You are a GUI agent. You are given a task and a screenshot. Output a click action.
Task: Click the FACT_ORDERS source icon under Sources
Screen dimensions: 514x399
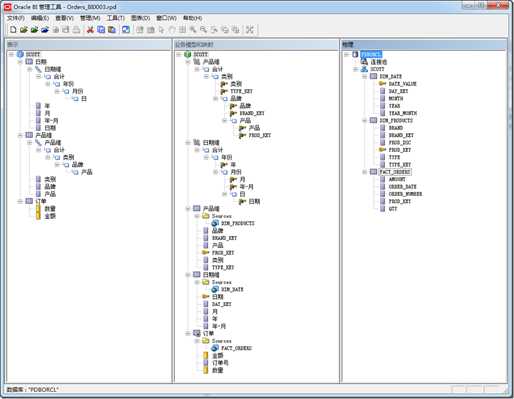215,348
